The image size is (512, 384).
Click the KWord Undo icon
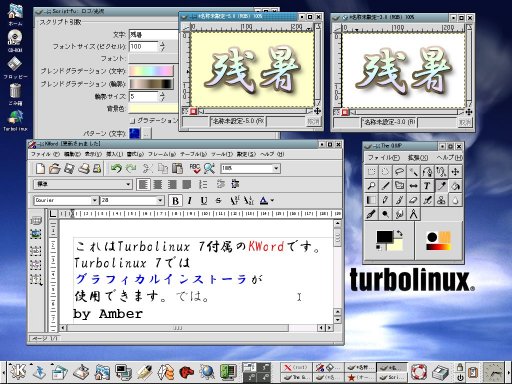[116, 168]
